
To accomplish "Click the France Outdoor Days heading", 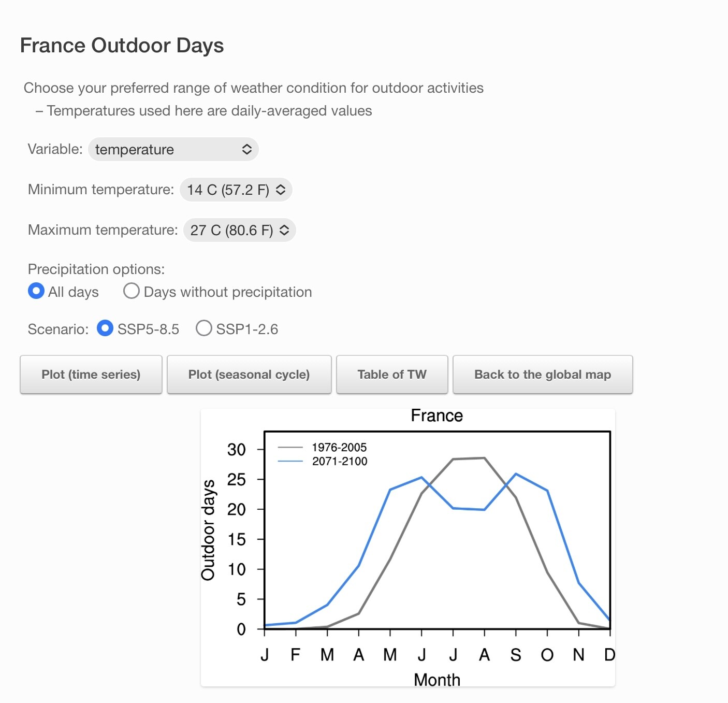I will tap(122, 46).
